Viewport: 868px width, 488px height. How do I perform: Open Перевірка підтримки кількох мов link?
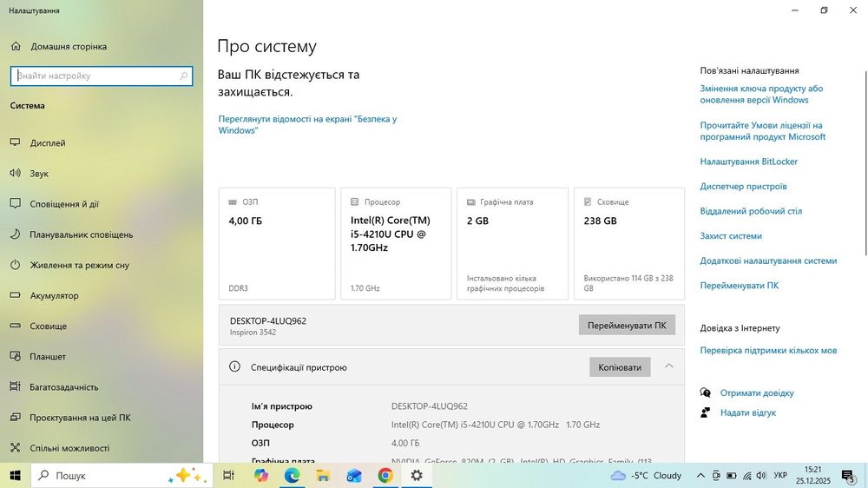point(768,351)
